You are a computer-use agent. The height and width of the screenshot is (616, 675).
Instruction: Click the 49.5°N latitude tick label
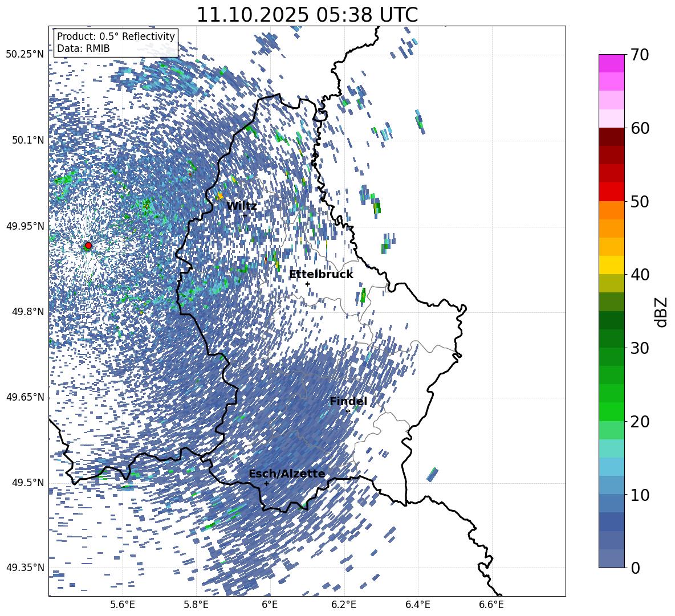tap(27, 483)
